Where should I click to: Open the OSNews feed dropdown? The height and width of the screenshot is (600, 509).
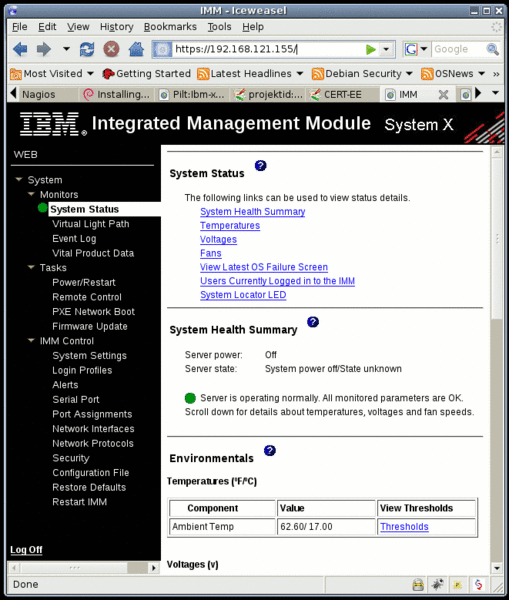click(x=481, y=73)
